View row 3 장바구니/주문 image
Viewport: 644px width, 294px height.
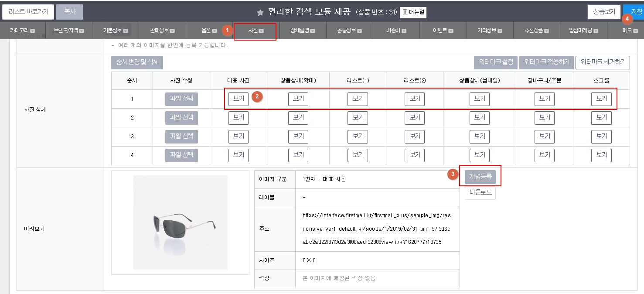(545, 137)
